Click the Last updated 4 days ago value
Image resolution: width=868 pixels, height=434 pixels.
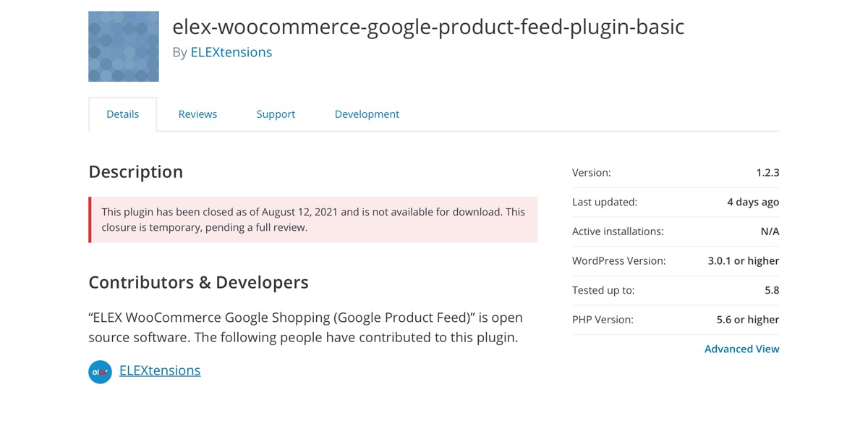[x=753, y=202]
